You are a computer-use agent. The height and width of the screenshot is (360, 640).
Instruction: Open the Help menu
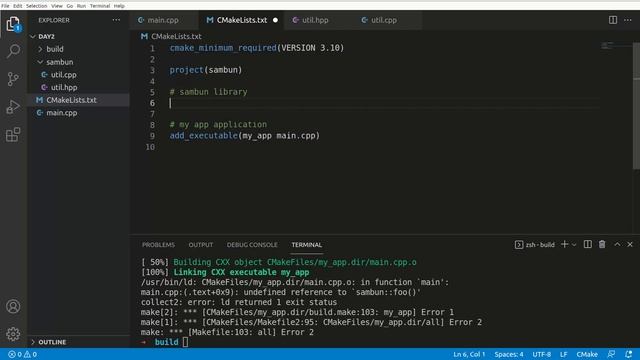(x=119, y=6)
